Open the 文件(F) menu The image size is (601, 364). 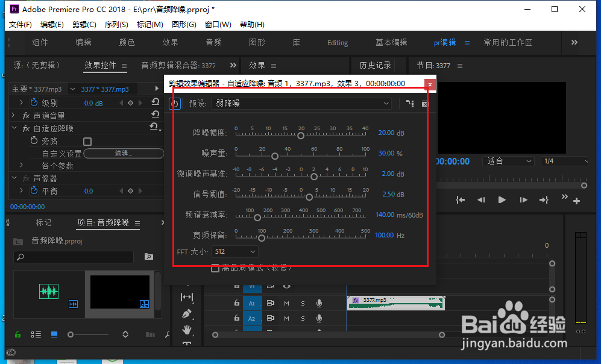pos(20,25)
